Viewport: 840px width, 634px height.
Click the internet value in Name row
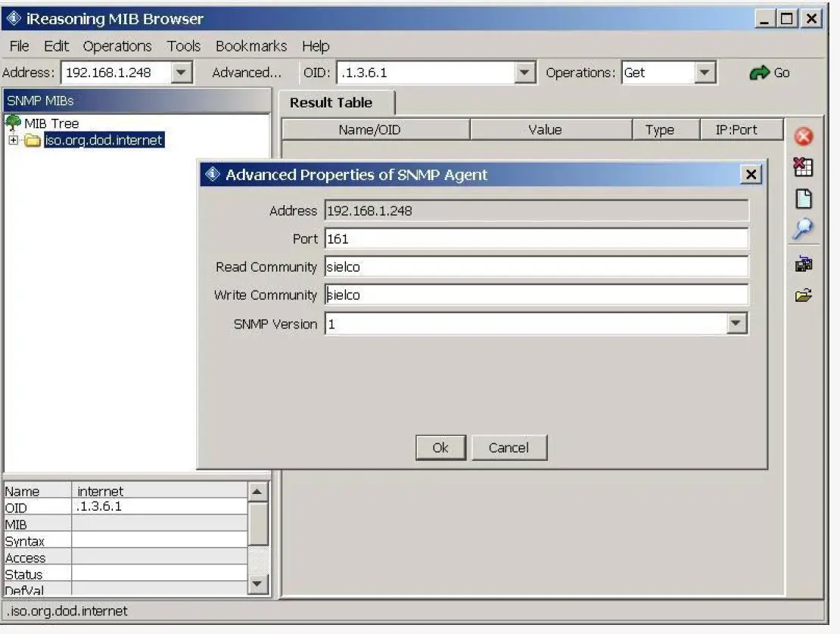(x=100, y=491)
